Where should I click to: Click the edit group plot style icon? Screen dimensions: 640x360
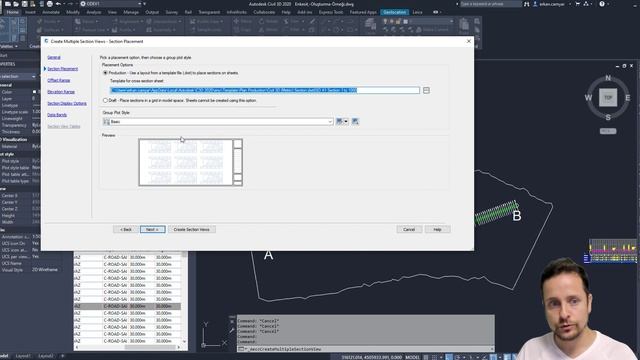(x=339, y=122)
